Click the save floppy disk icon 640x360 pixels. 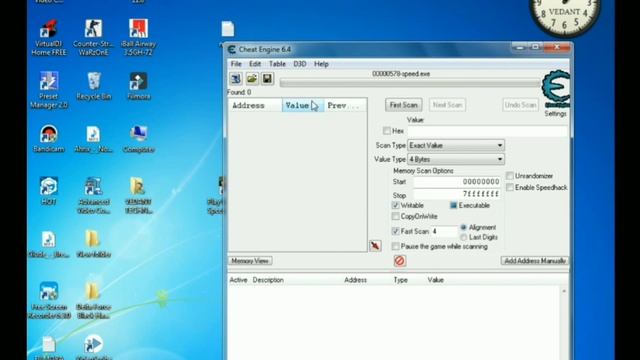pyautogui.click(x=267, y=78)
